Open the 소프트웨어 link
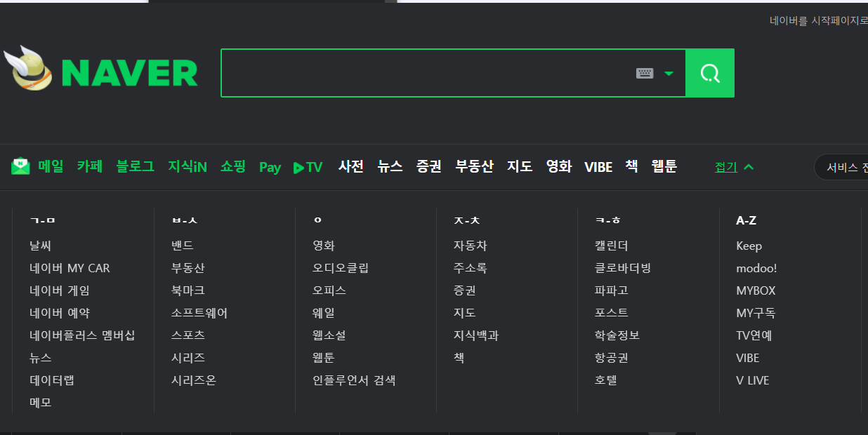Image resolution: width=868 pixels, height=435 pixels. click(199, 313)
